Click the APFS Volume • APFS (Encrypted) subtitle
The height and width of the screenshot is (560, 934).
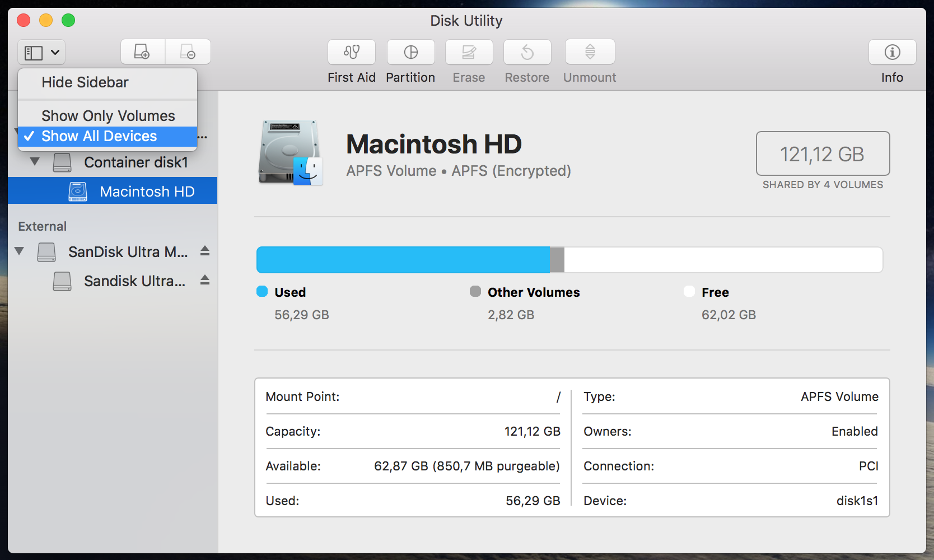pos(459,171)
